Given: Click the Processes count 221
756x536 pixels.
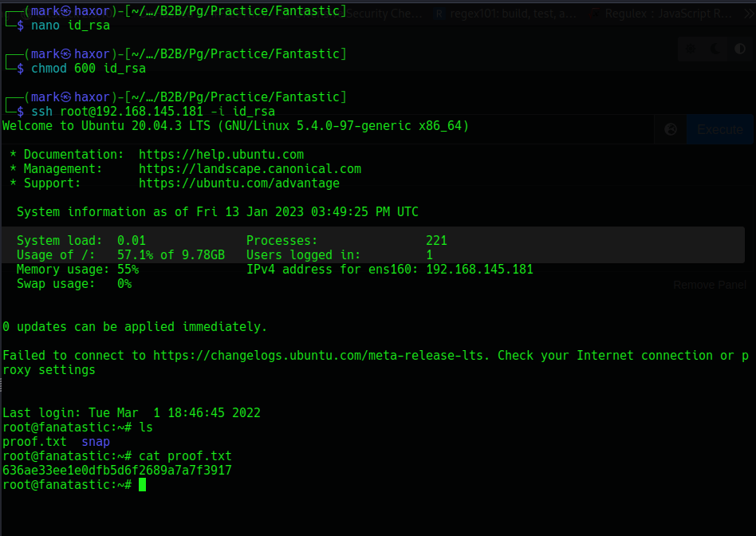Looking at the screenshot, I should [x=436, y=241].
